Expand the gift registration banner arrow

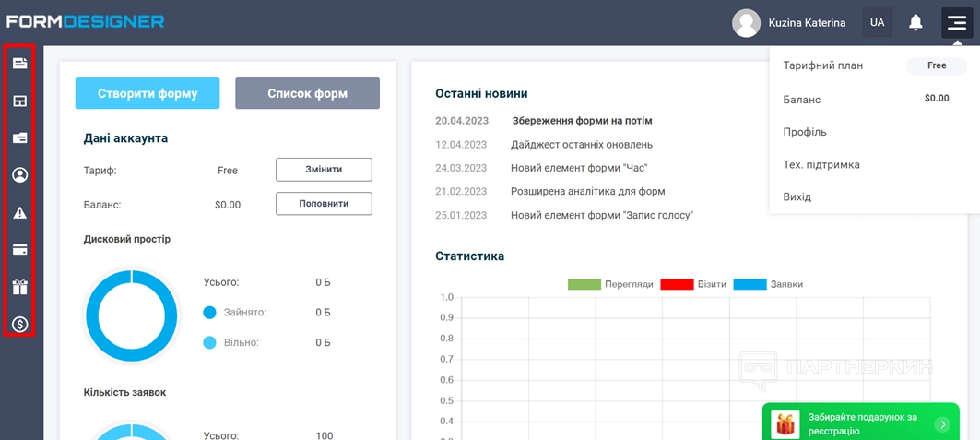[941, 424]
